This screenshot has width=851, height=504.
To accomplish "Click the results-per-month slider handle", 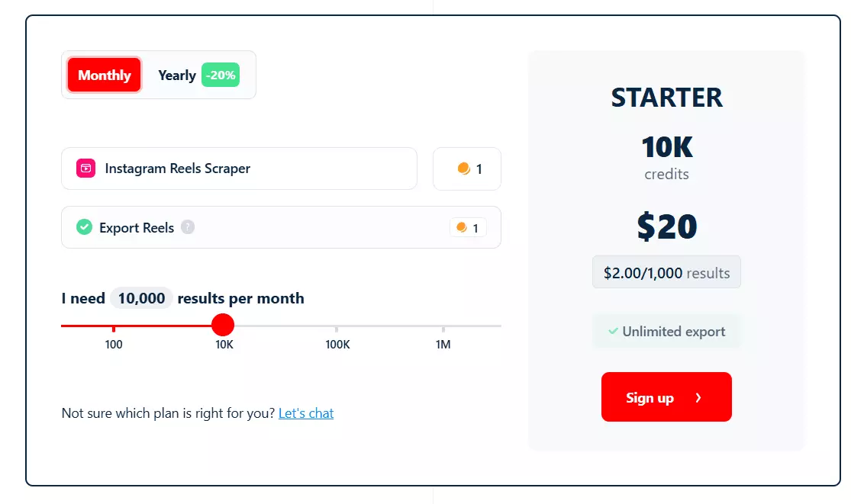I will (222, 325).
